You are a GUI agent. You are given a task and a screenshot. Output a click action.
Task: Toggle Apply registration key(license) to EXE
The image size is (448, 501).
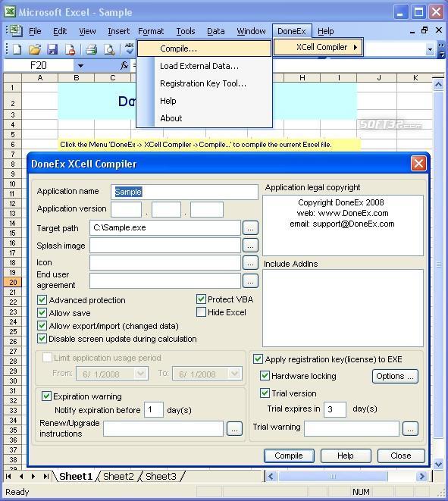pyautogui.click(x=258, y=359)
